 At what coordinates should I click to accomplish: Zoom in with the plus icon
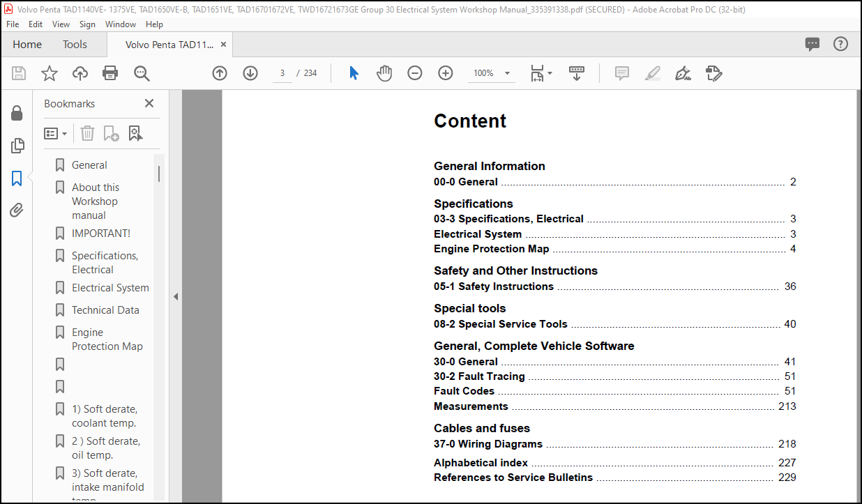pos(446,73)
